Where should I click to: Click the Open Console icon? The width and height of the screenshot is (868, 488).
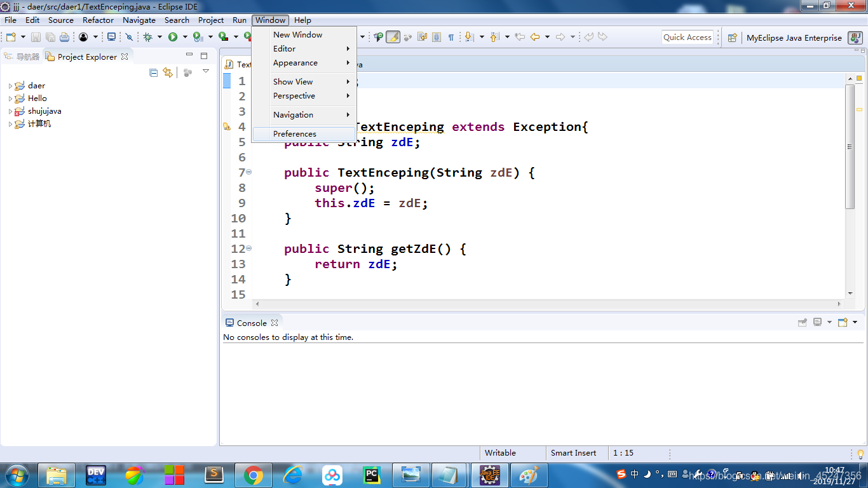[x=843, y=322]
